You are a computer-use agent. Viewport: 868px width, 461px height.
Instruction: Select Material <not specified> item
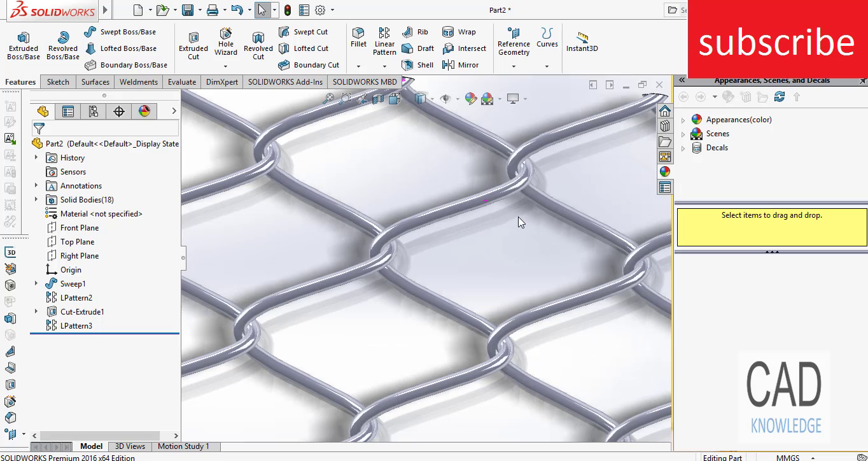(x=94, y=214)
